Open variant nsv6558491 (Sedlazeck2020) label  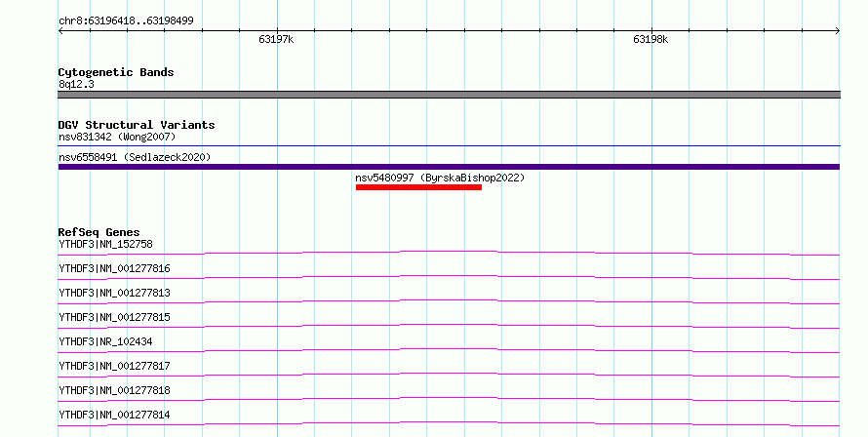point(135,157)
